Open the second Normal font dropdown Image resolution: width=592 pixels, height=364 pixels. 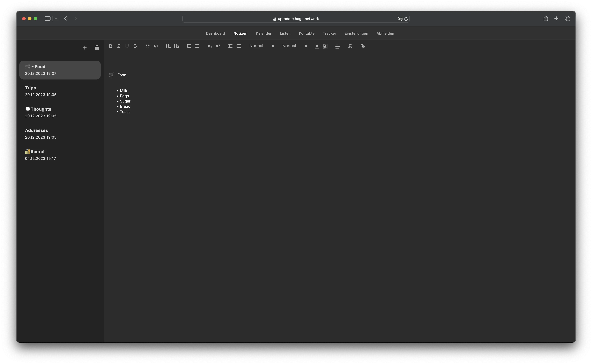click(294, 46)
